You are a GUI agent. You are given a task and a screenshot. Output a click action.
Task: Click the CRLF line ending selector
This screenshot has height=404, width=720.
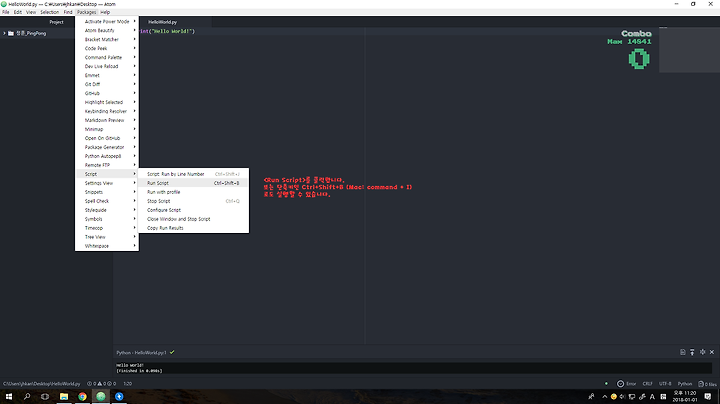[647, 383]
